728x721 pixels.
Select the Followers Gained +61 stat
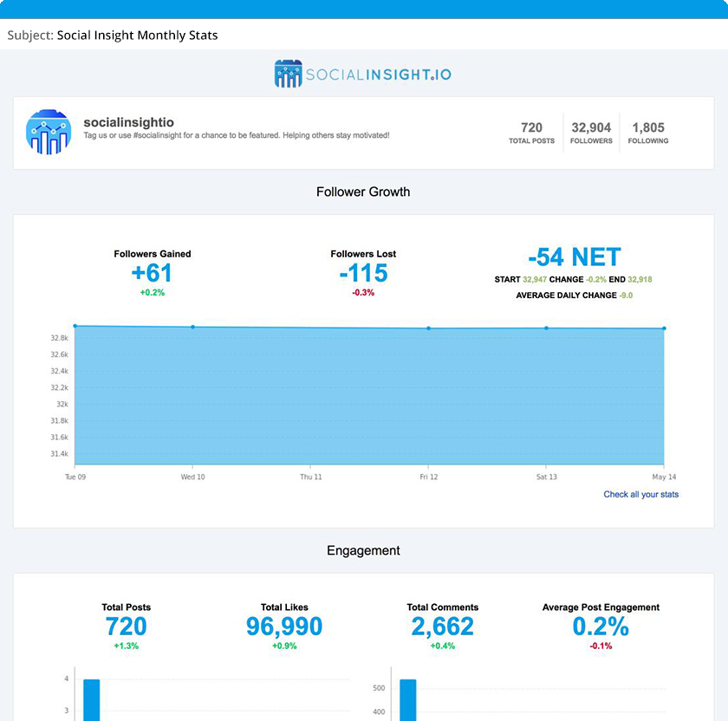point(152,272)
